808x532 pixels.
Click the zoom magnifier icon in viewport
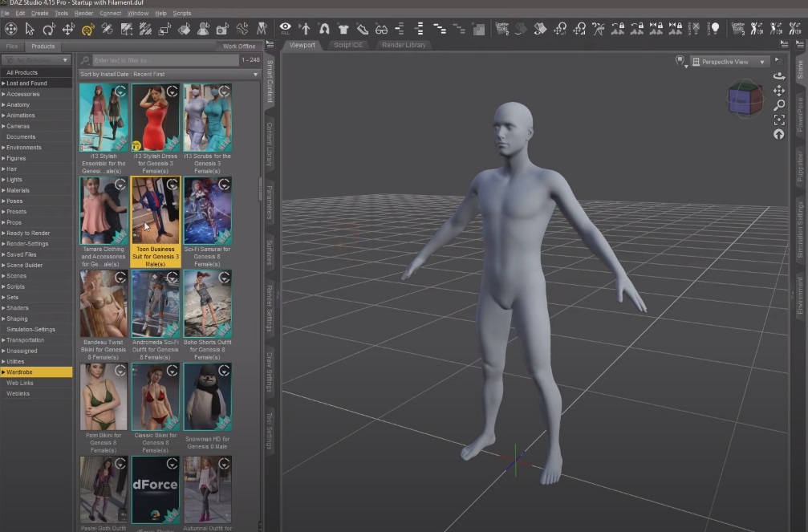coord(778,105)
